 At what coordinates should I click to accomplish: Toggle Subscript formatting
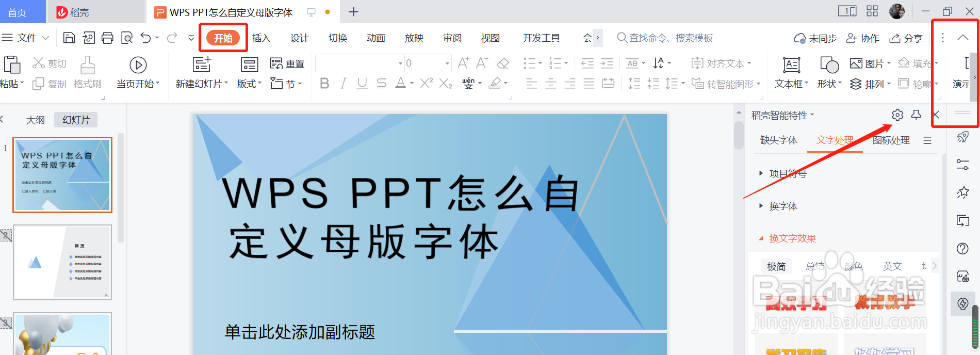[446, 83]
